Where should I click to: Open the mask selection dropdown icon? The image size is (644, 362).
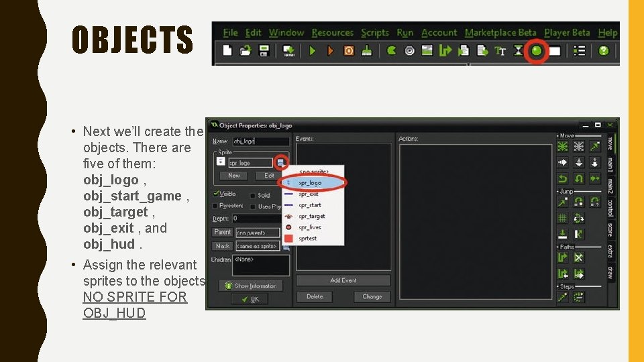tap(286, 247)
